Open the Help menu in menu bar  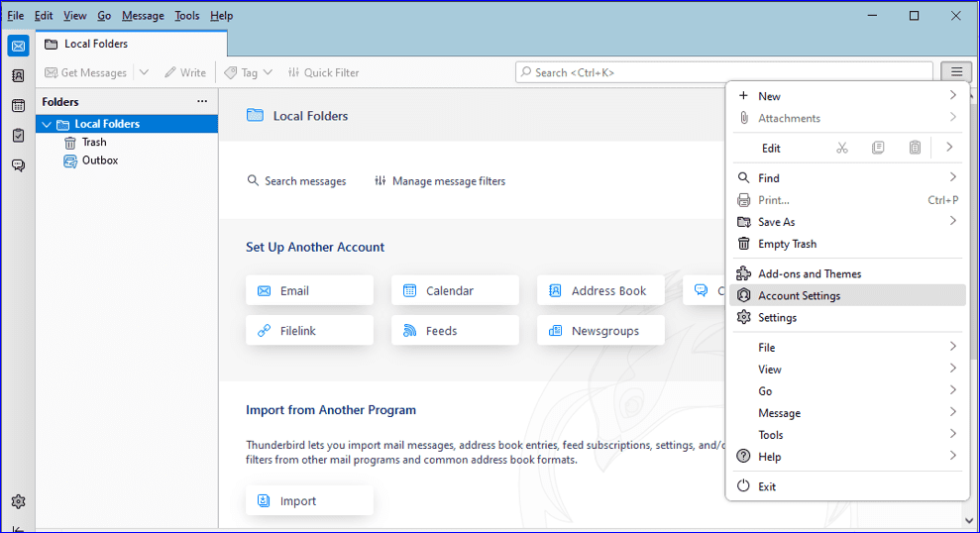point(221,16)
